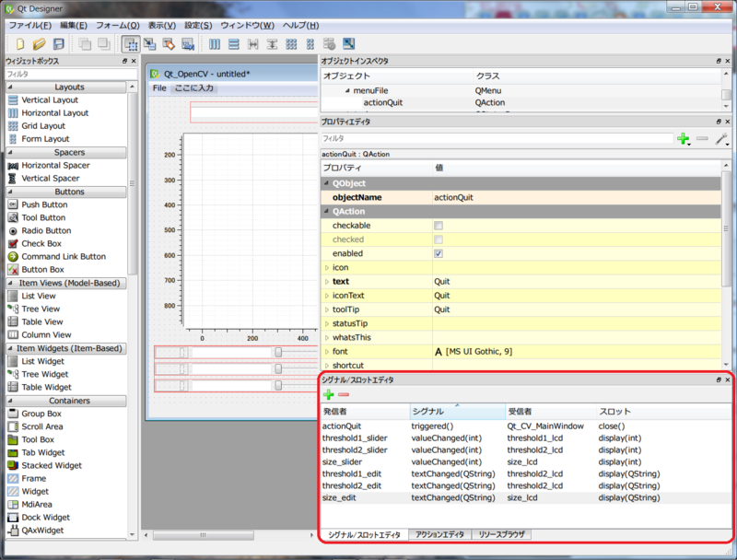Viewport: 737px width, 560px height.
Task: Click the Open form folder icon
Action: (x=39, y=44)
